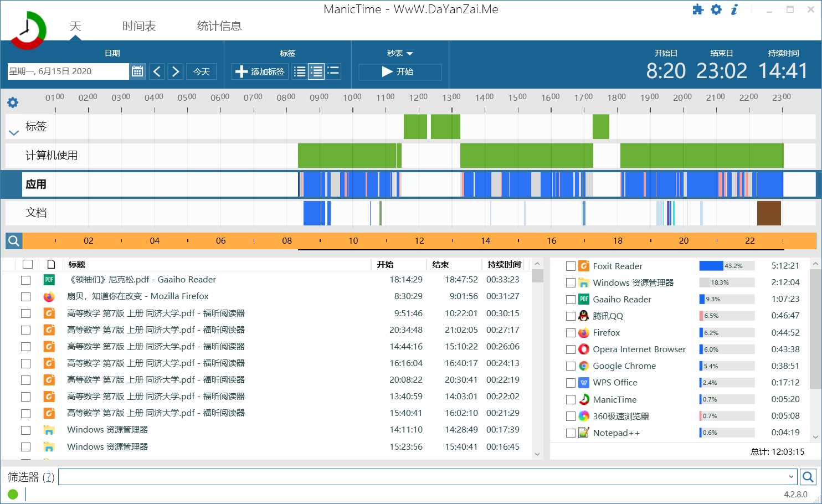Open timeline settings gear icon
Image resolution: width=822 pixels, height=504 pixels.
click(13, 102)
